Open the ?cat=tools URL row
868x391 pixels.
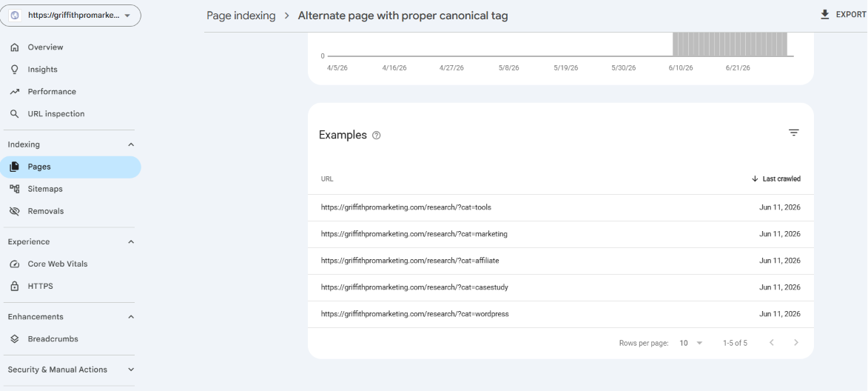pyautogui.click(x=561, y=207)
